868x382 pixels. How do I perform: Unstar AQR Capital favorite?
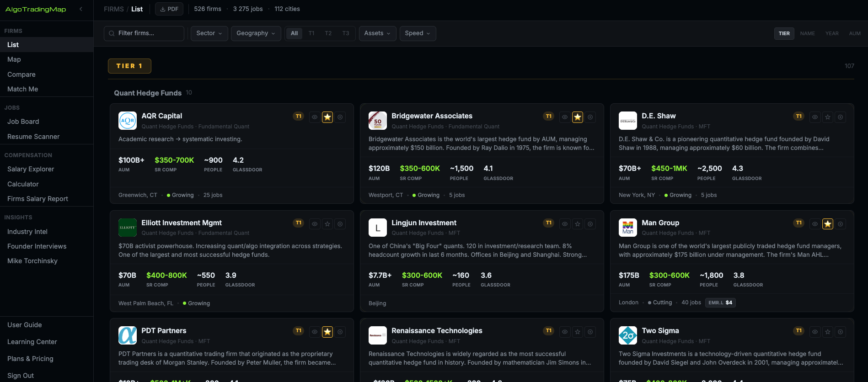tap(327, 117)
